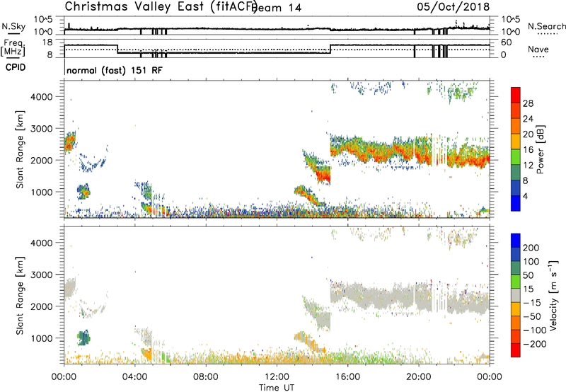The image size is (566, 392).
Task: Click the "18" frequency axis tick label
Action: click(47, 42)
